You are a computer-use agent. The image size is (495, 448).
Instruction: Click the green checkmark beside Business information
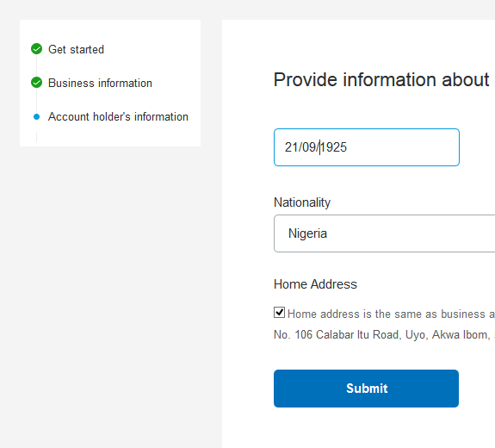pyautogui.click(x=37, y=83)
